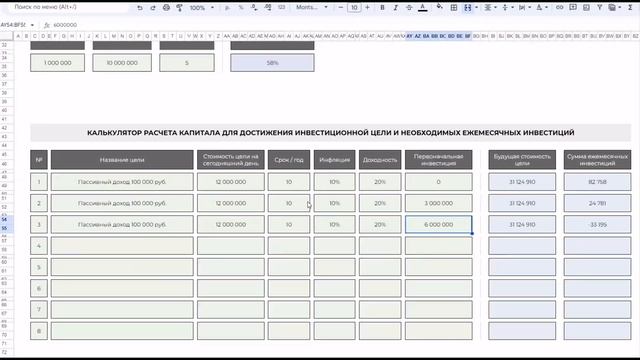The height and width of the screenshot is (360, 640).
Task: Increase font size with plus button
Action: click(367, 7)
